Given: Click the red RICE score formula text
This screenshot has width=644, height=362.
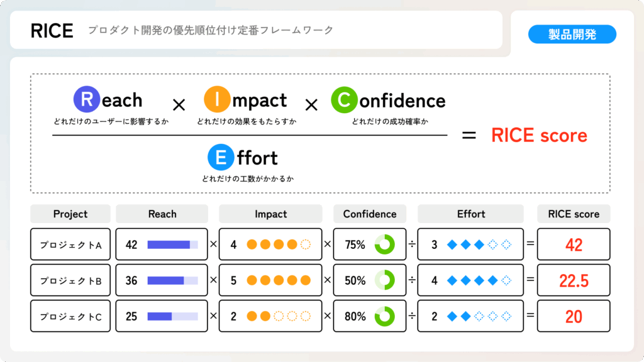Looking at the screenshot, I should tap(539, 135).
